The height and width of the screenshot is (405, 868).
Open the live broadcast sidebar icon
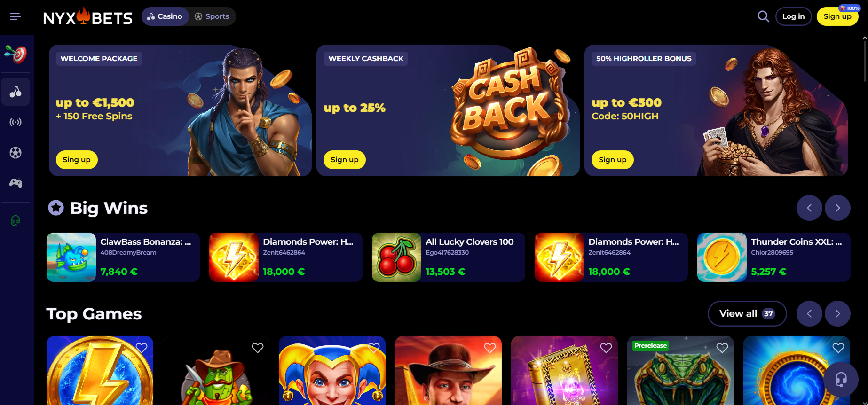coord(16,122)
